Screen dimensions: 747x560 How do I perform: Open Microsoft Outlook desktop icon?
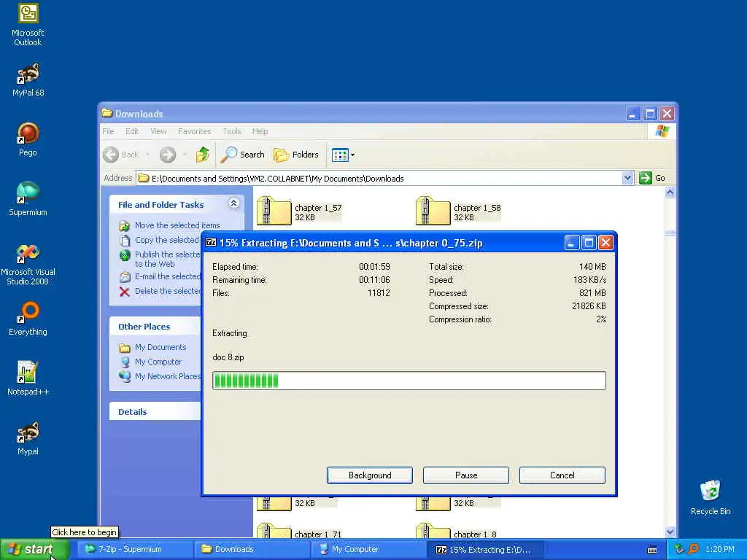pyautogui.click(x=28, y=25)
